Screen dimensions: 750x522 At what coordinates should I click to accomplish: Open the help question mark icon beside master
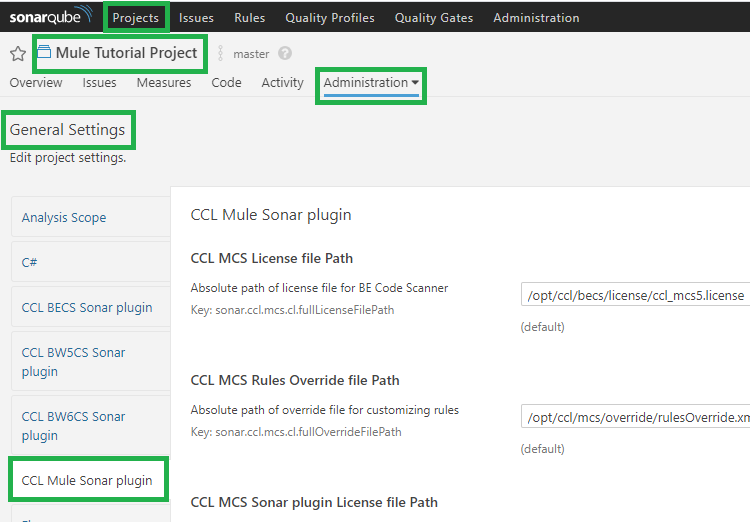[285, 53]
